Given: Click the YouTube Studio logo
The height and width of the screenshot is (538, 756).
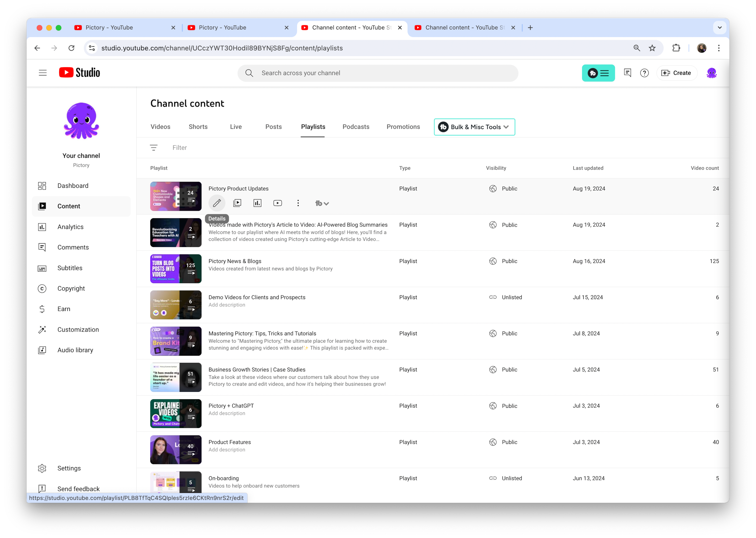Looking at the screenshot, I should [80, 73].
